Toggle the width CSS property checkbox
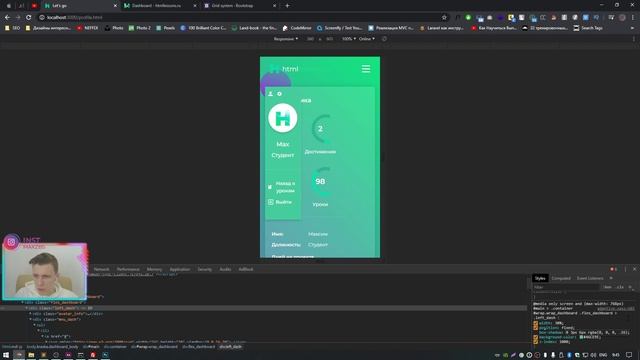The height and width of the screenshot is (360, 640). pyautogui.click(x=536, y=323)
